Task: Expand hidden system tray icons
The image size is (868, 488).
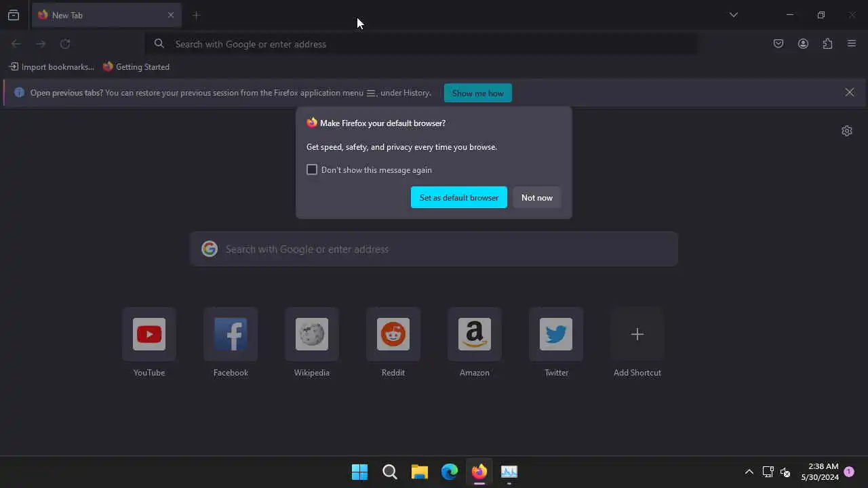Action: 749,472
